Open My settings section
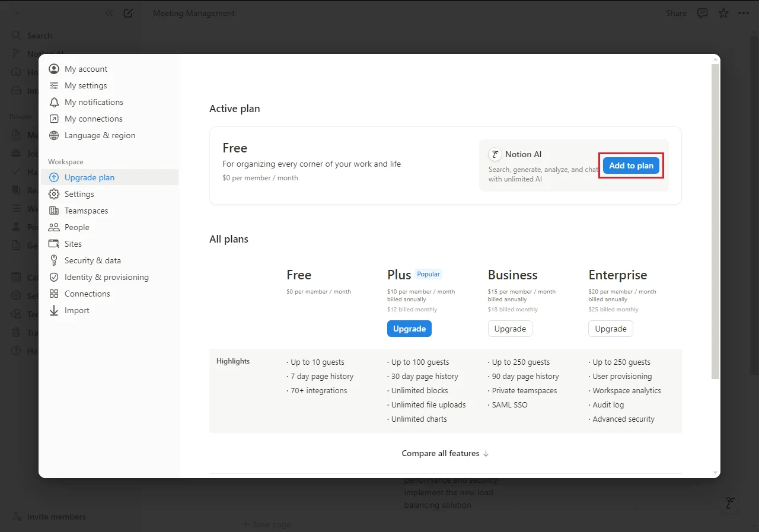The image size is (759, 532). (x=110, y=85)
